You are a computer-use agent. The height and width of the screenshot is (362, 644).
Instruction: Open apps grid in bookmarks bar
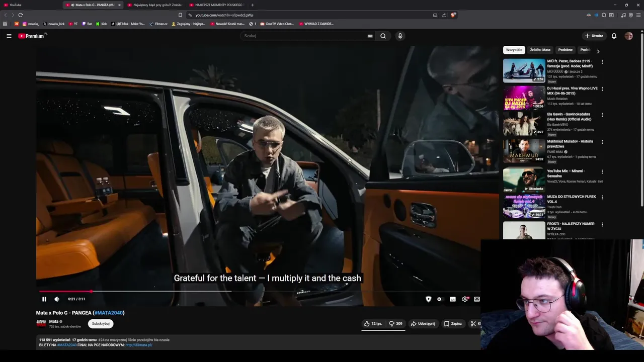coord(5,24)
